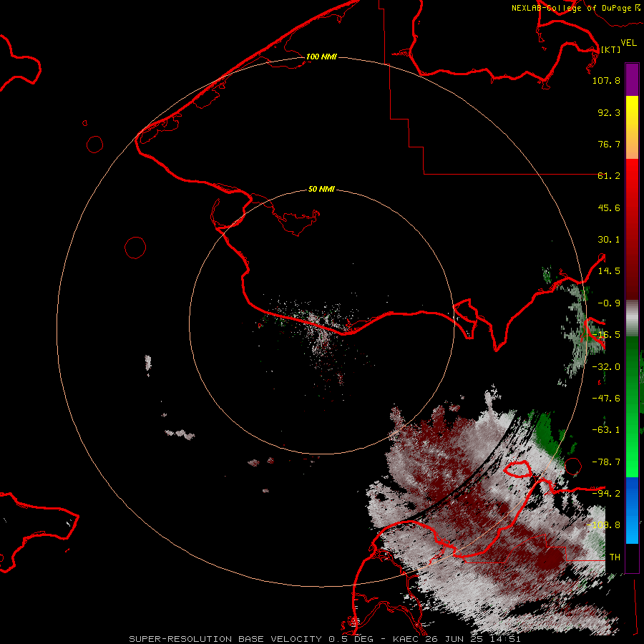Screen dimensions: 644x644
Task: Click the 92.3 velocity scale value
Action: (x=609, y=112)
